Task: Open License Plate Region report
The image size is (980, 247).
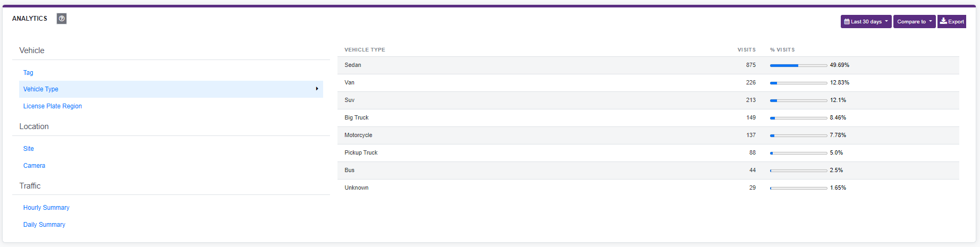Action: pyautogui.click(x=53, y=106)
